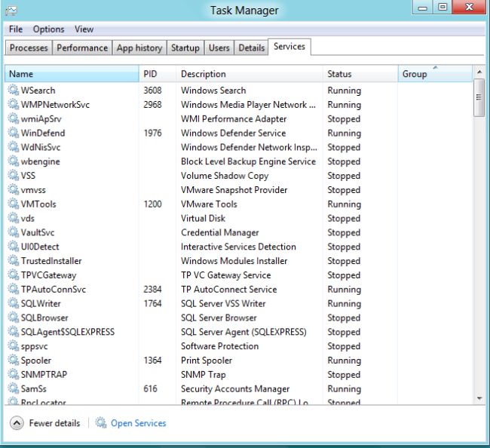Click the gear icon beside TPAutoConnSvc
The image size is (490, 448).
(x=13, y=289)
